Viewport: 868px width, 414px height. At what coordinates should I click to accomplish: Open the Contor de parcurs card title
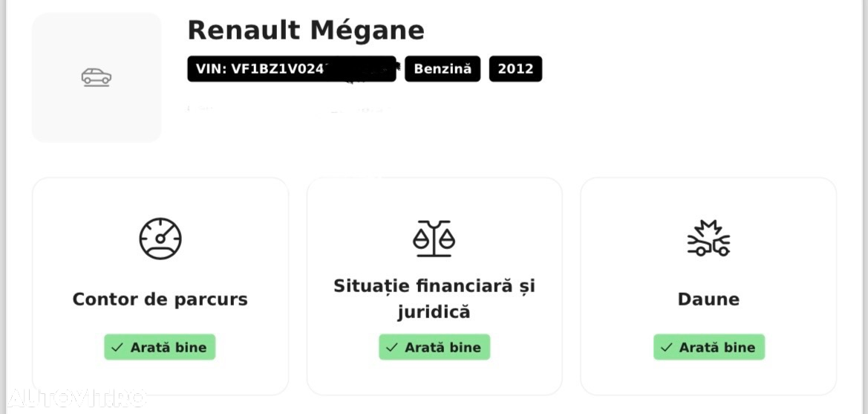tap(160, 300)
